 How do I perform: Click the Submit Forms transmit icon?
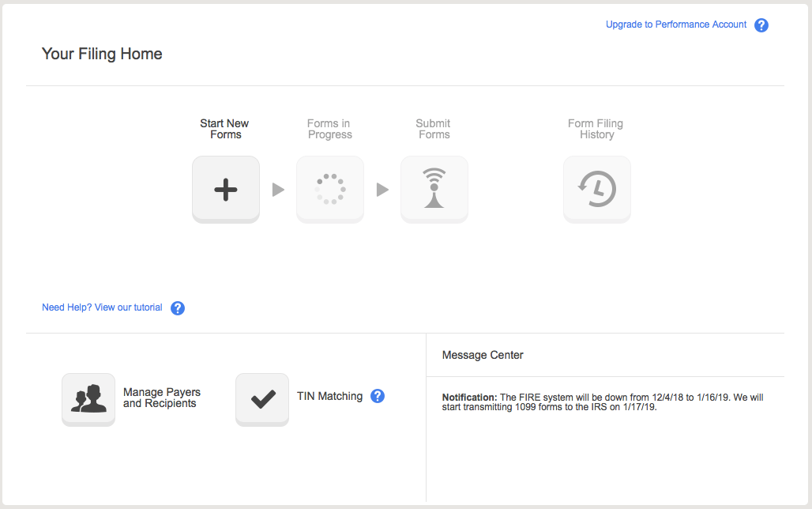pos(434,189)
